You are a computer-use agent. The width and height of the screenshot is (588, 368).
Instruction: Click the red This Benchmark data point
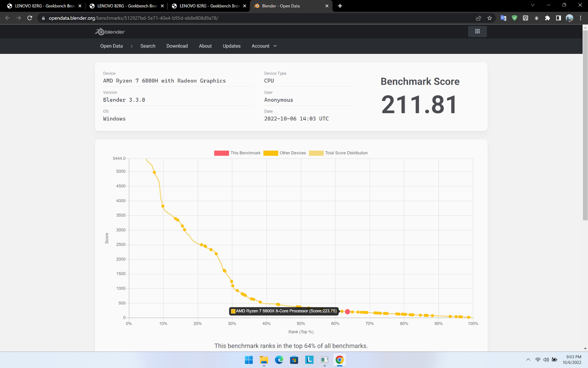[x=348, y=312]
